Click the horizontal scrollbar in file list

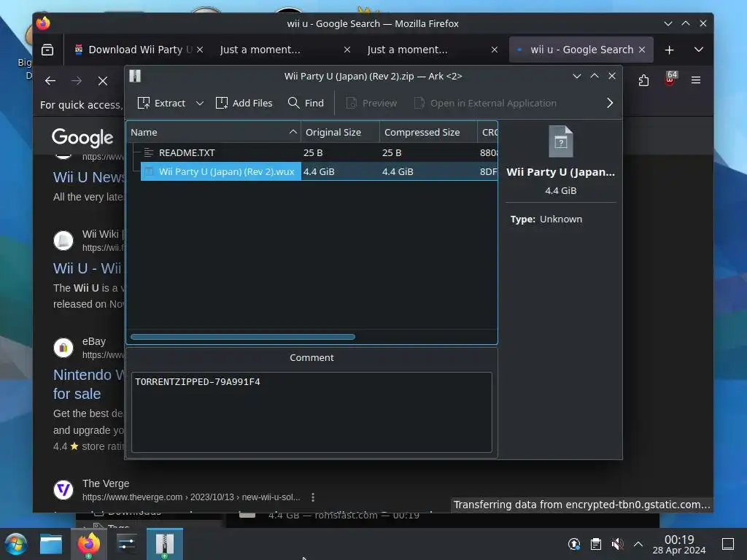point(243,337)
